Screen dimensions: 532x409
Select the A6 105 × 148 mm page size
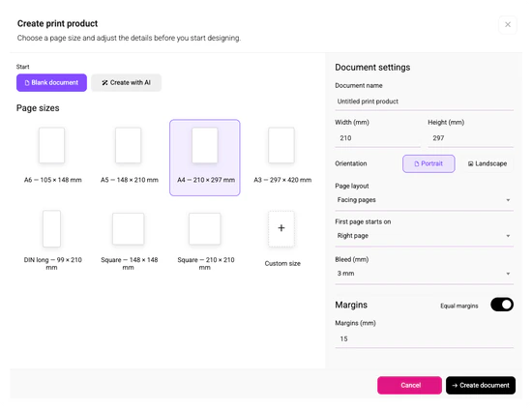pos(52,158)
